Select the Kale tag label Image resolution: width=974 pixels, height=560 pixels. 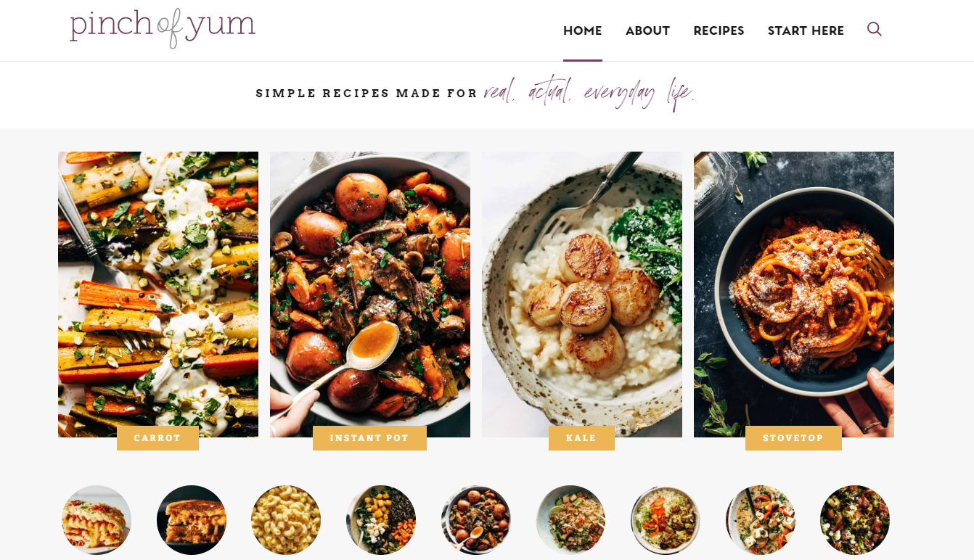(x=581, y=438)
